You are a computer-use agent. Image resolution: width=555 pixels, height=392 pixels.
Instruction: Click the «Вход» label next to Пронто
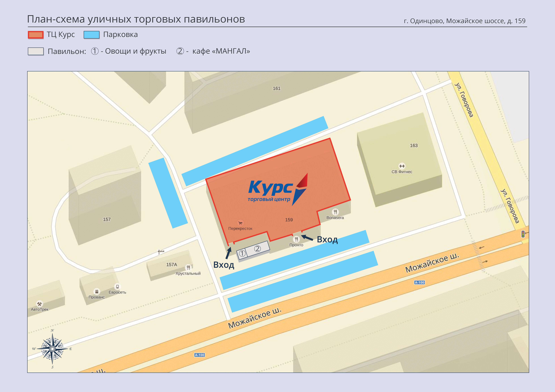327,239
